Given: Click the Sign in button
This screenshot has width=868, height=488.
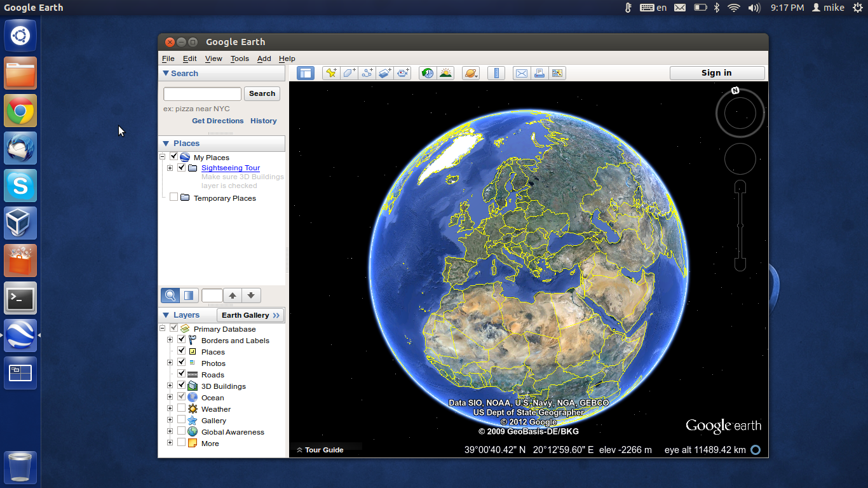Looking at the screenshot, I should pos(717,73).
